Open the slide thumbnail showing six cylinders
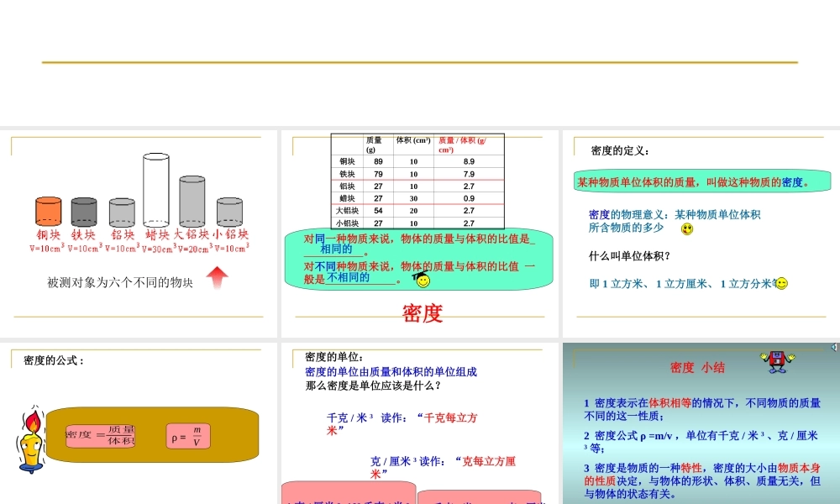The image size is (840, 504). pyautogui.click(x=139, y=234)
